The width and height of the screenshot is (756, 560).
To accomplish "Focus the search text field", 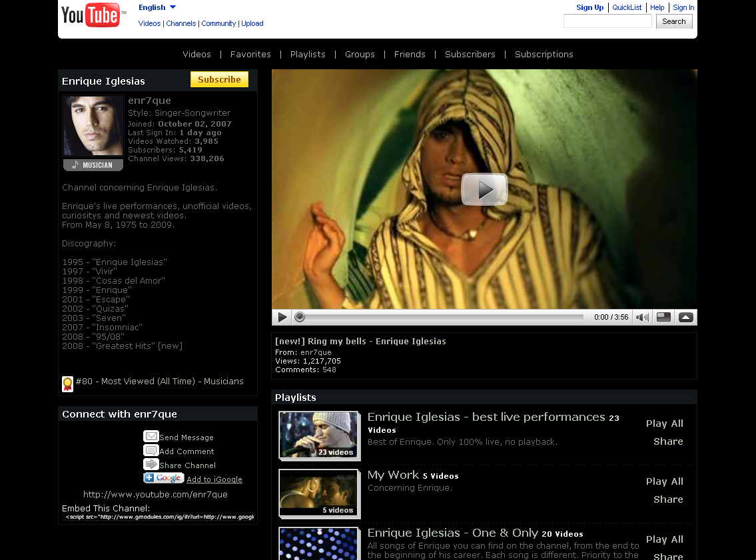I will pos(607,21).
